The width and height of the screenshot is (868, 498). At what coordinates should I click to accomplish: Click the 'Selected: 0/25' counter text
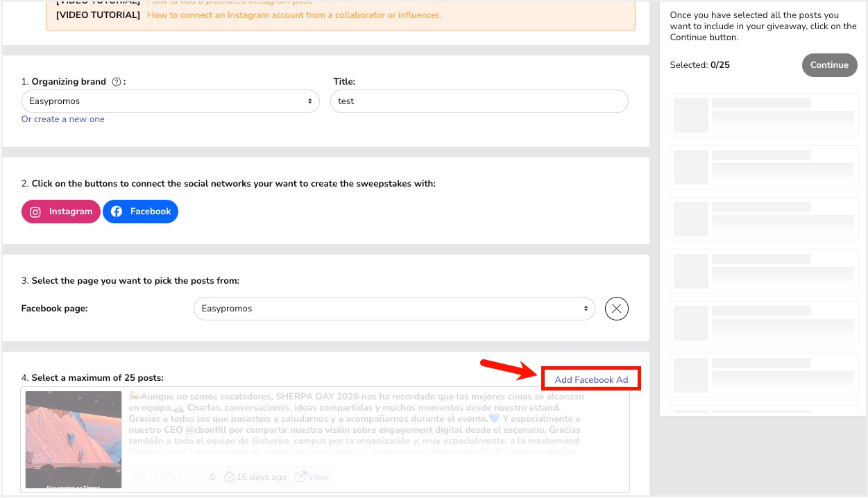click(x=700, y=65)
